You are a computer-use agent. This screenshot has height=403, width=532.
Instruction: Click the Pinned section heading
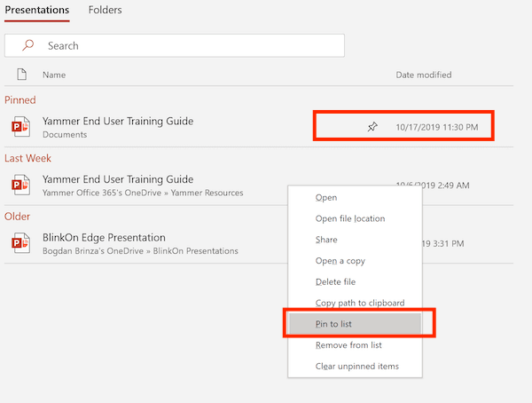[x=20, y=100]
